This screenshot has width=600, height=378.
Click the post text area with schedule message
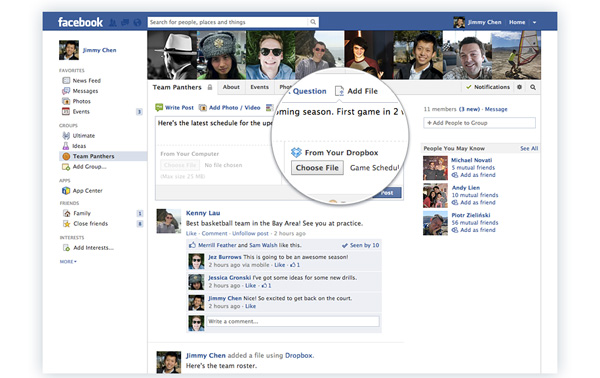point(215,123)
